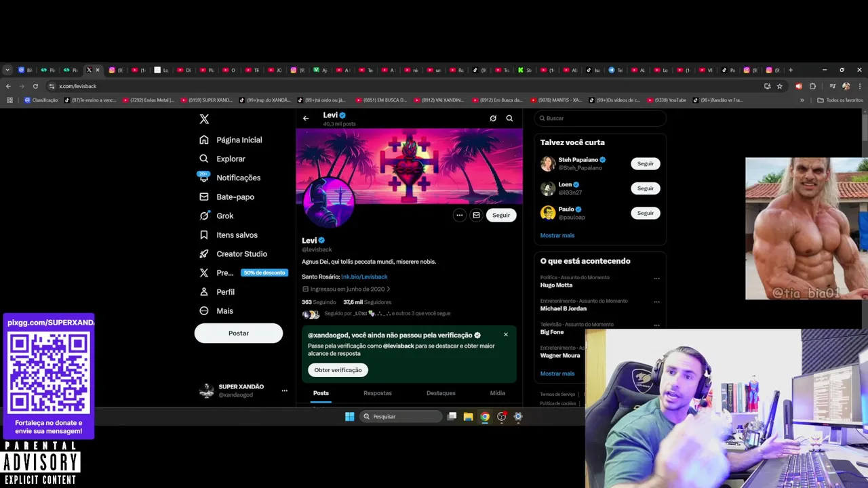Open Termos de Serviço footer link

[557, 394]
